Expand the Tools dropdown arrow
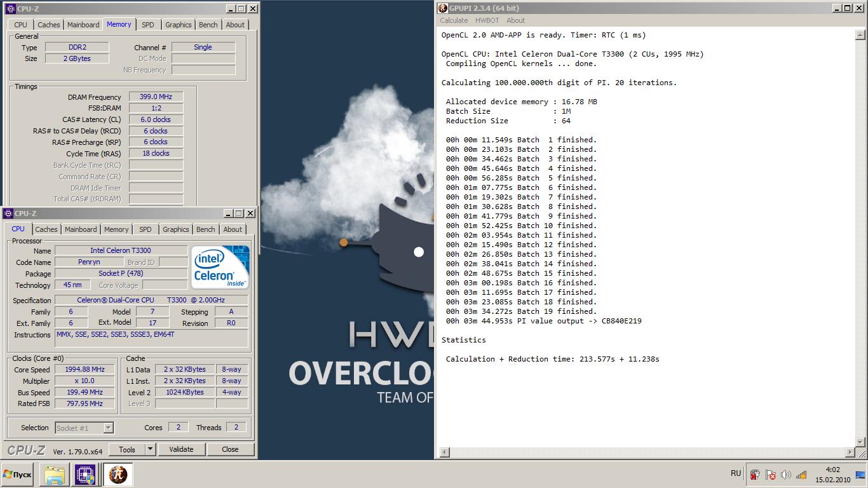Viewport: 868px width, 488px height. tap(151, 449)
